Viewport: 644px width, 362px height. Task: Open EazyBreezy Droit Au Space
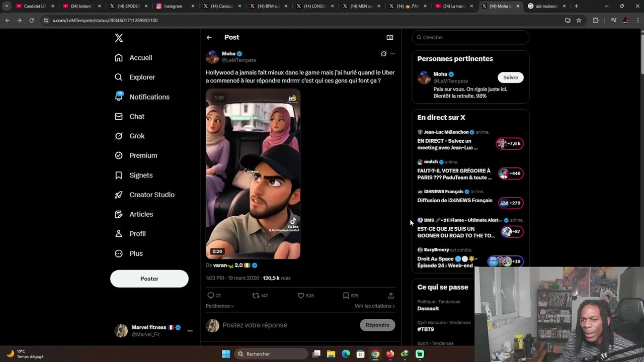tap(470, 258)
